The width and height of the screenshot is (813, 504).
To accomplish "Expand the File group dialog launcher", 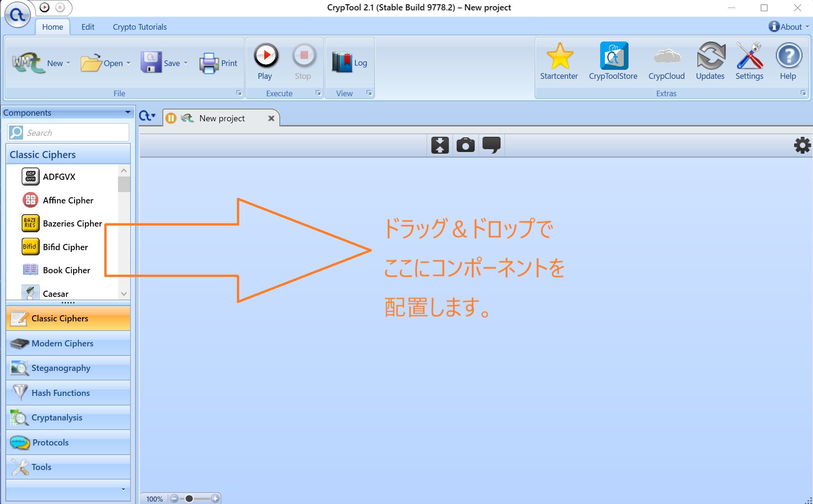I will coord(239,93).
